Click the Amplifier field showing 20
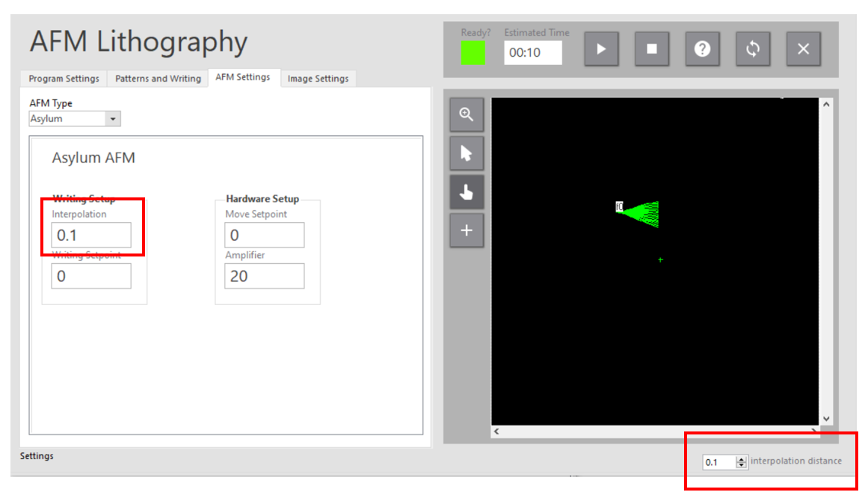The height and width of the screenshot is (501, 868). click(264, 275)
